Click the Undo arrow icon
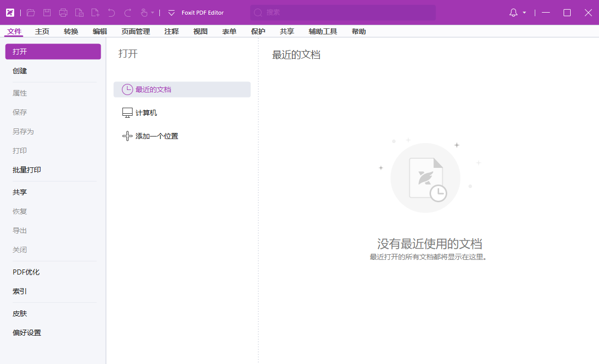Viewport: 599px width, 364px height. tap(111, 13)
